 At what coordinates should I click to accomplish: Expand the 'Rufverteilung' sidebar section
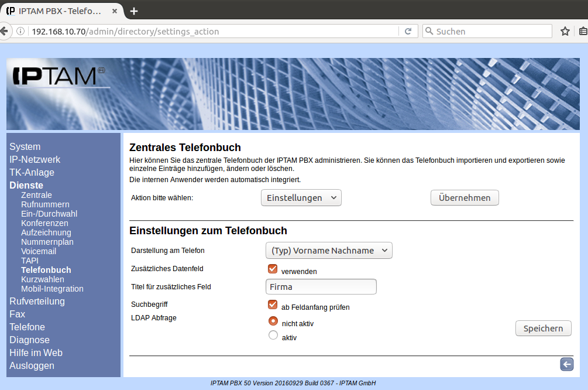pos(37,301)
